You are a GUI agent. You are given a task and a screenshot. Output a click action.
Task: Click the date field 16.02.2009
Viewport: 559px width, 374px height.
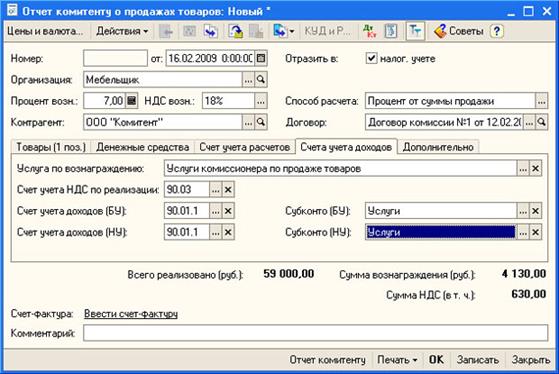tap(210, 58)
